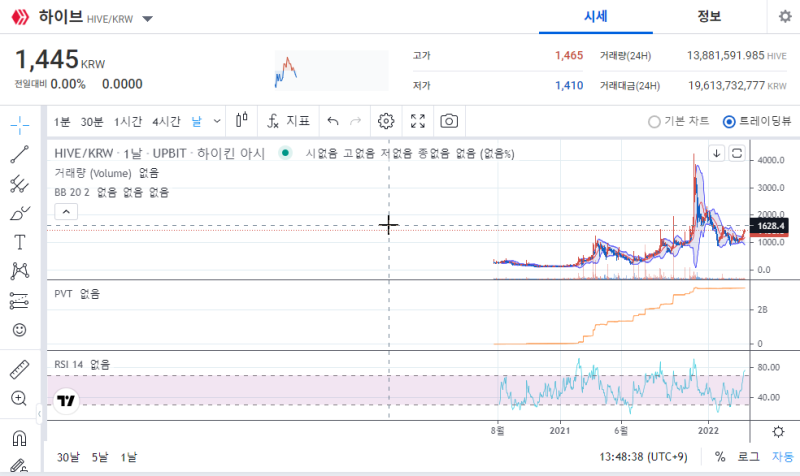800x476 pixels.
Task: Expand the time interval dropdown chevron
Action: 217,121
